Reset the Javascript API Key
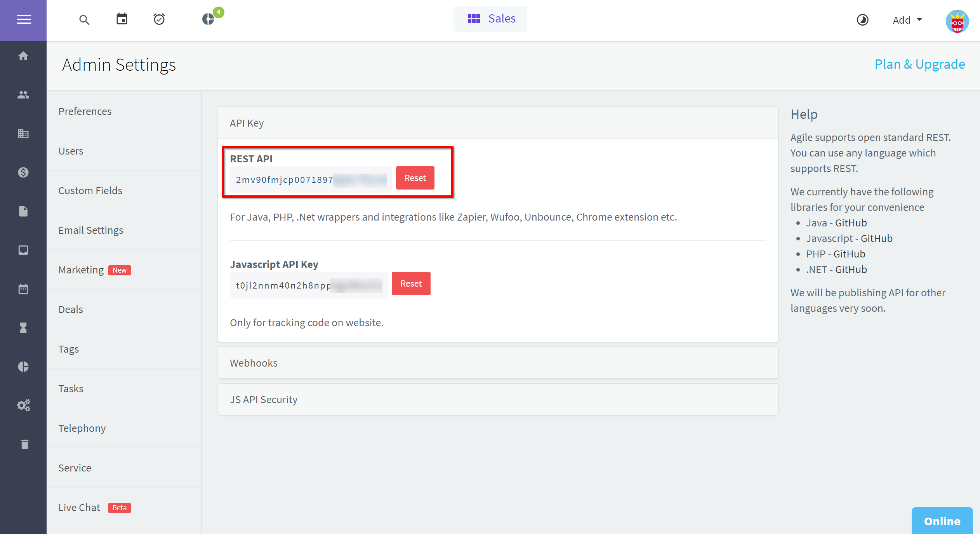This screenshot has height=534, width=980. [x=410, y=283]
